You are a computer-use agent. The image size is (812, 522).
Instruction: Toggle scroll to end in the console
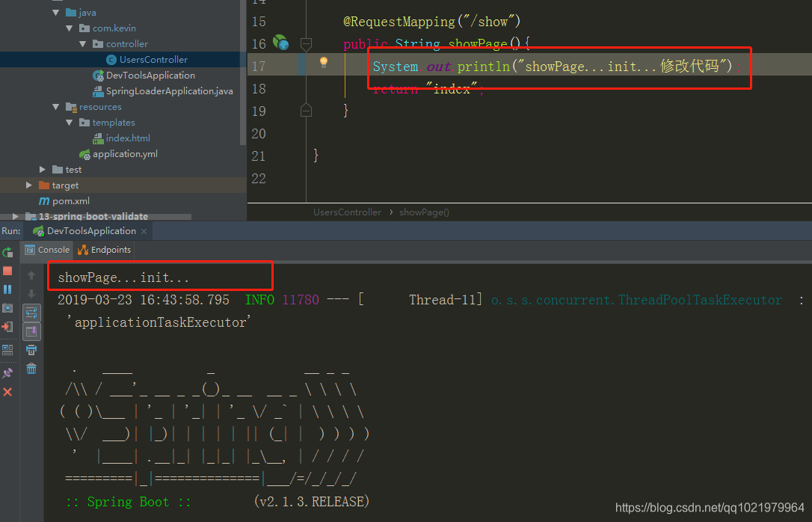click(31, 331)
